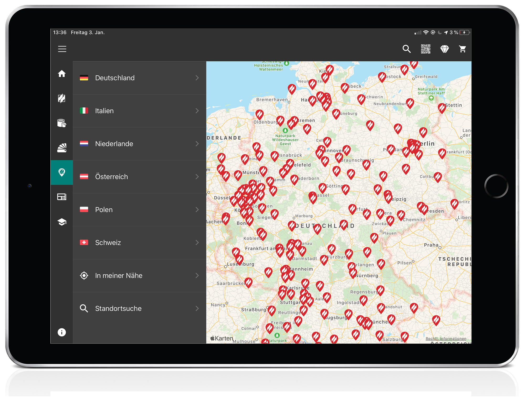Expand chevron next to In meiner Nähe

click(x=197, y=276)
